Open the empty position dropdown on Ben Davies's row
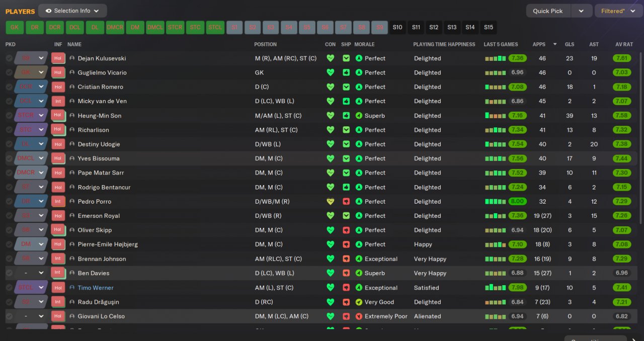The image size is (644, 341). coord(31,273)
